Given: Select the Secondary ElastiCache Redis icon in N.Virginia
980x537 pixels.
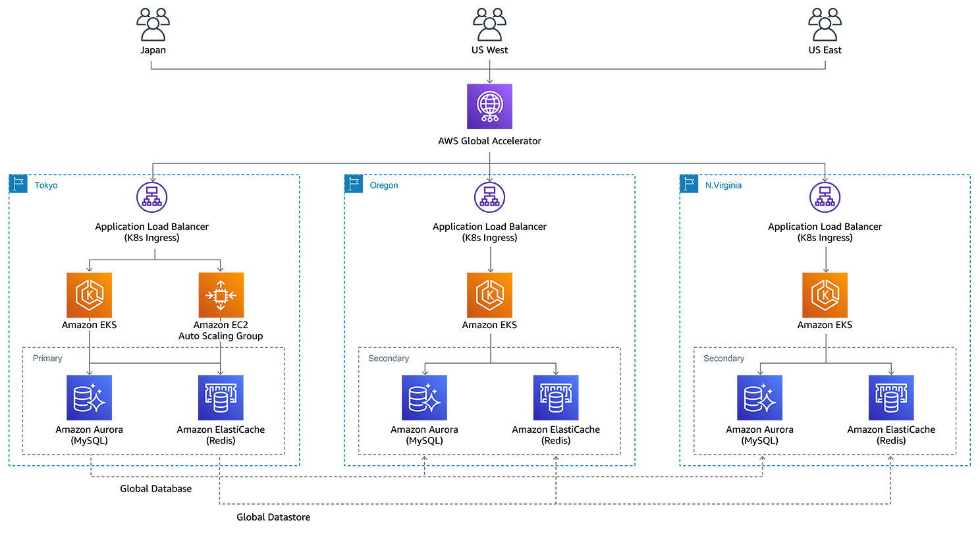Looking at the screenshot, I should 891,398.
